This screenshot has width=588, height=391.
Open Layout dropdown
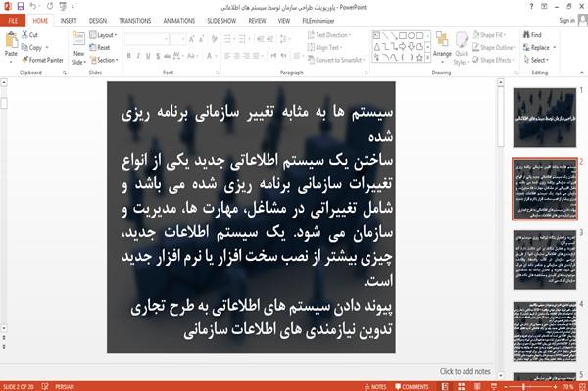tap(103, 35)
